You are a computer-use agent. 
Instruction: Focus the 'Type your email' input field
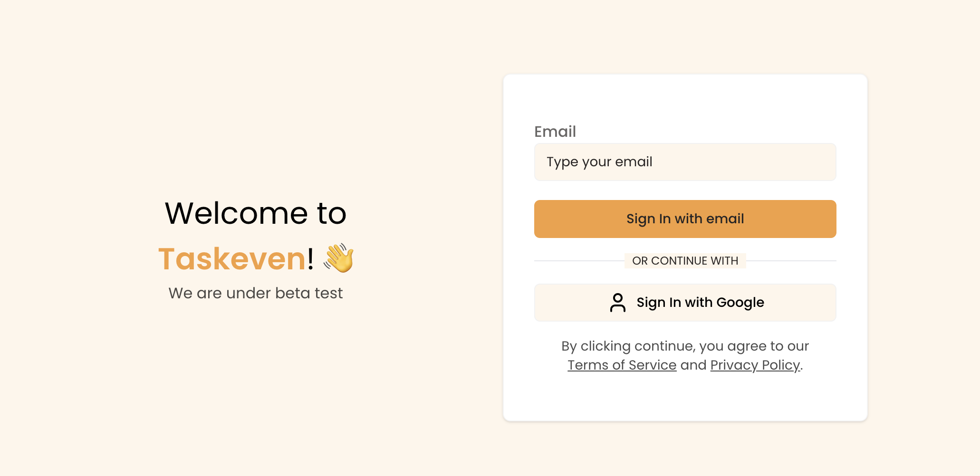685,162
